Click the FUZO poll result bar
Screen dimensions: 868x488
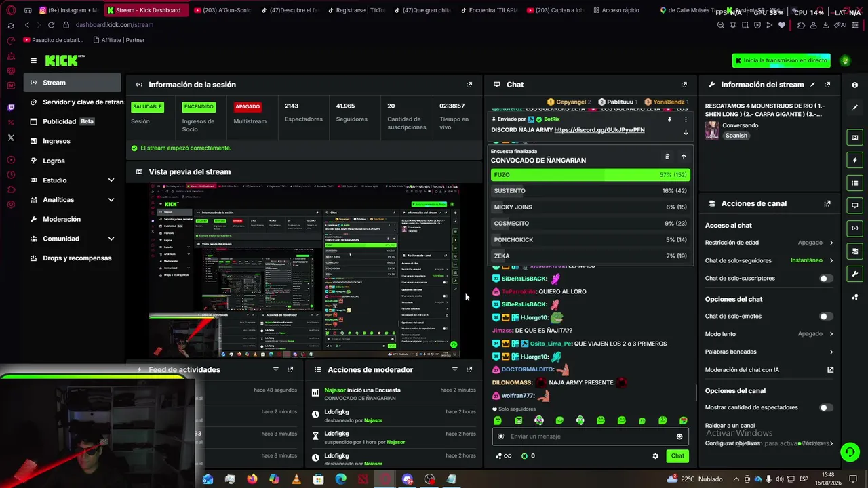(x=590, y=175)
